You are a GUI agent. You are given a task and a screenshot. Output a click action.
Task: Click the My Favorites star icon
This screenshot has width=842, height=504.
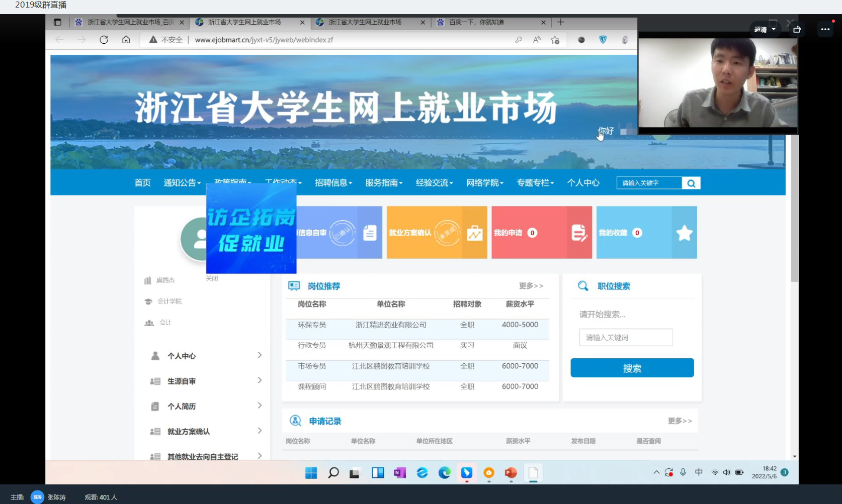click(685, 233)
